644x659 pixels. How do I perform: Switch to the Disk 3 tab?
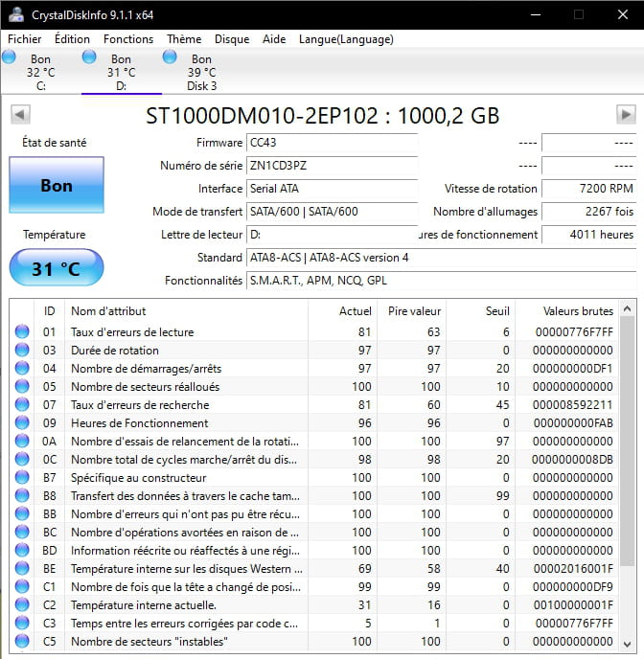tap(201, 72)
